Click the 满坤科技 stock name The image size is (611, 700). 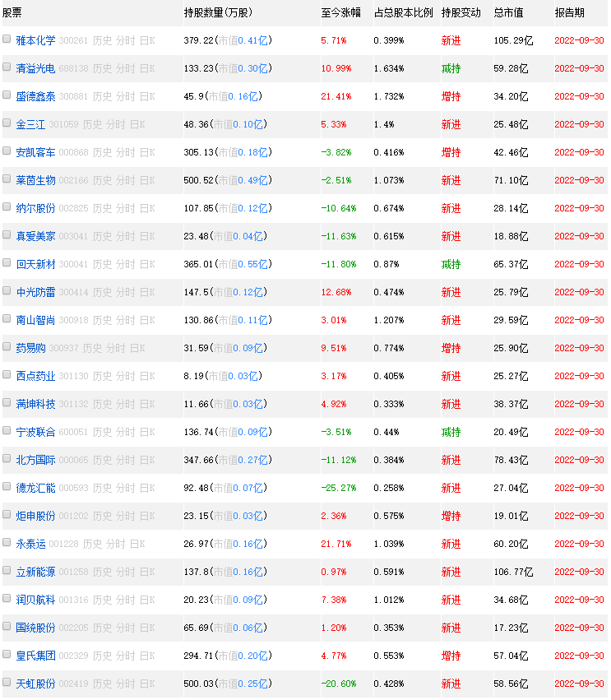click(x=35, y=404)
